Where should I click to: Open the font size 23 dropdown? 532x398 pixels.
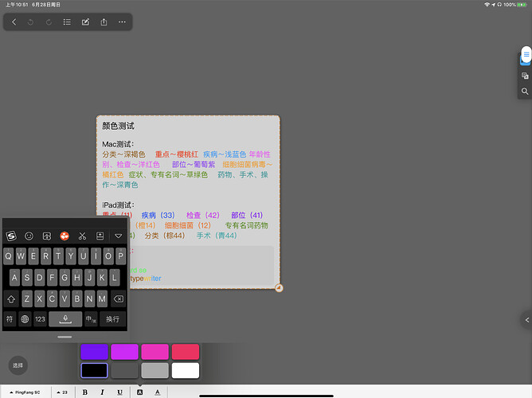point(62,392)
